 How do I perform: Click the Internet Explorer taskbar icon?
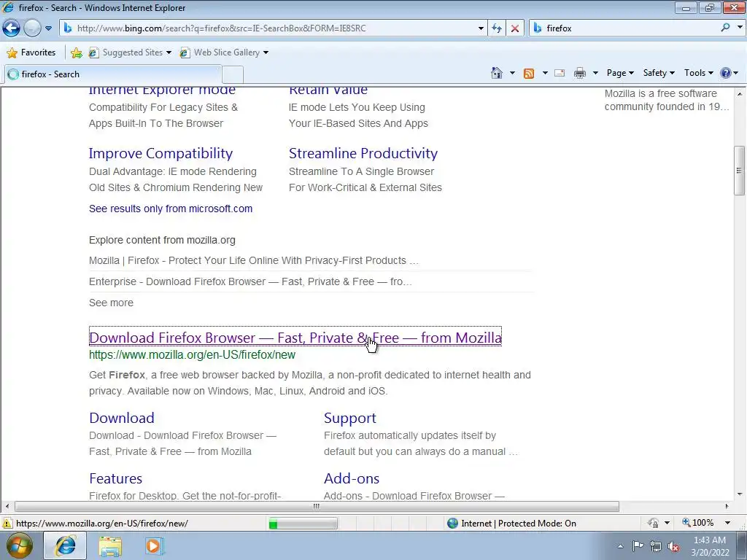(x=65, y=545)
